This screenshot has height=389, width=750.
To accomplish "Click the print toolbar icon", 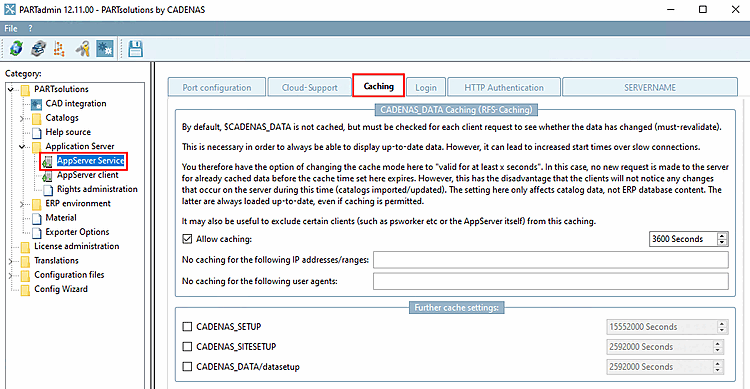I will 38,48.
